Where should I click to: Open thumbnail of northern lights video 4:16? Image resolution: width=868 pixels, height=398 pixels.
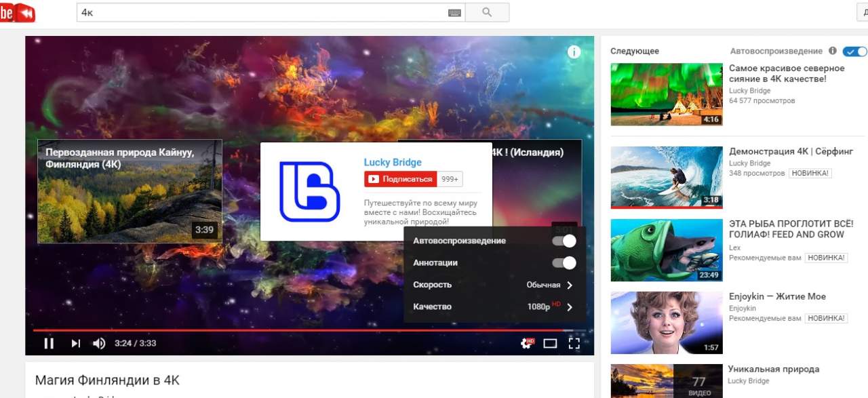point(667,94)
